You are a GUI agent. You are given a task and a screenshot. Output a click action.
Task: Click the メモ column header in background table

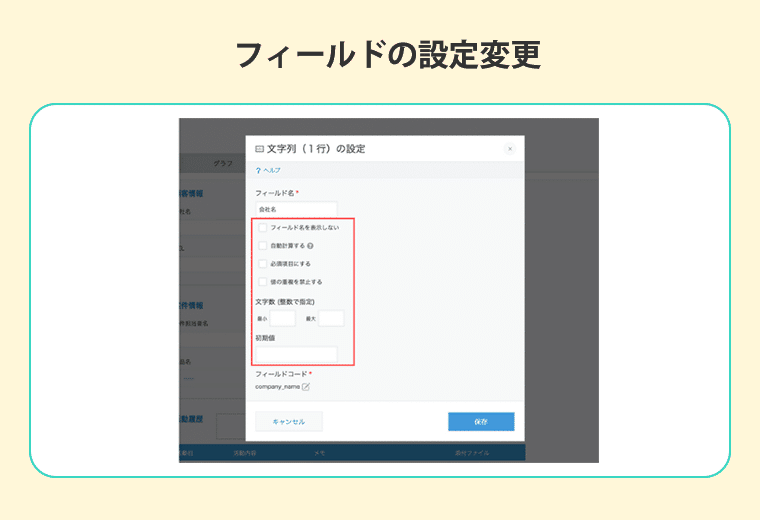[x=319, y=453]
